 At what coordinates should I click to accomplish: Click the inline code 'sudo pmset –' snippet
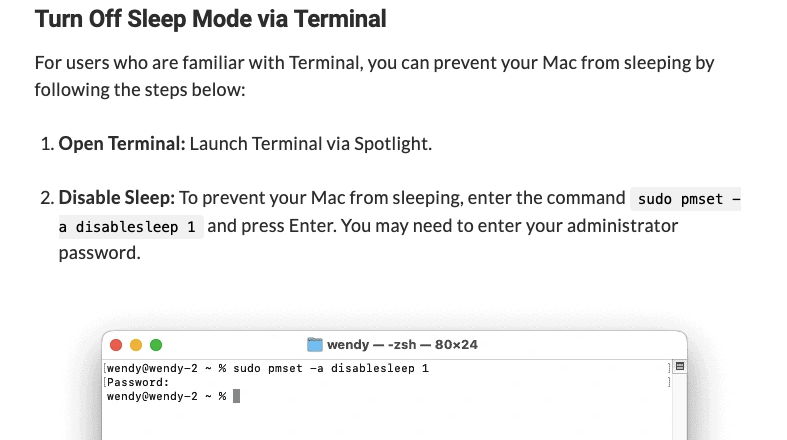pyautogui.click(x=686, y=199)
